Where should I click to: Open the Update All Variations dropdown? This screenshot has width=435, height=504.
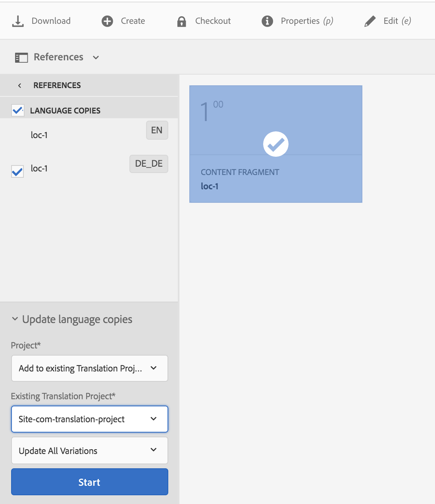90,450
